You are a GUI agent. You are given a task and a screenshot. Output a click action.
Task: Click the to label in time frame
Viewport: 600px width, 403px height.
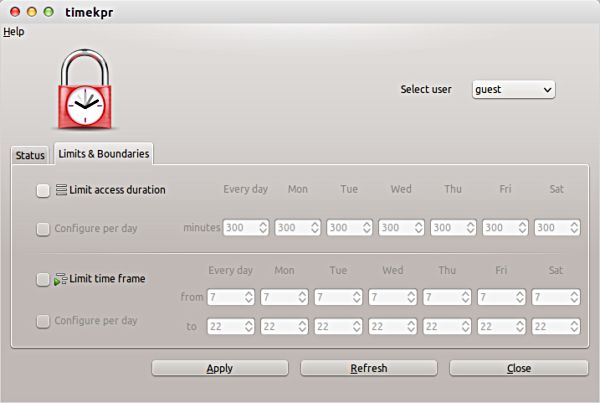192,326
